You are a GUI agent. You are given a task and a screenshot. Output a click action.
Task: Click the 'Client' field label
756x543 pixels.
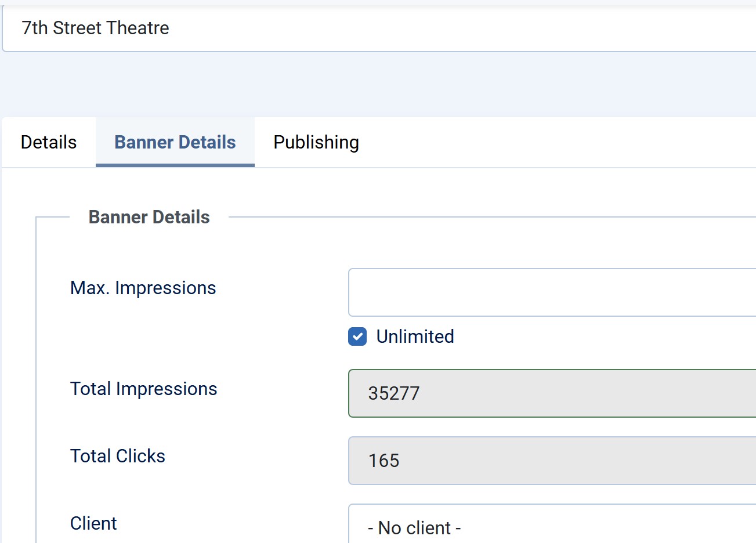point(93,523)
